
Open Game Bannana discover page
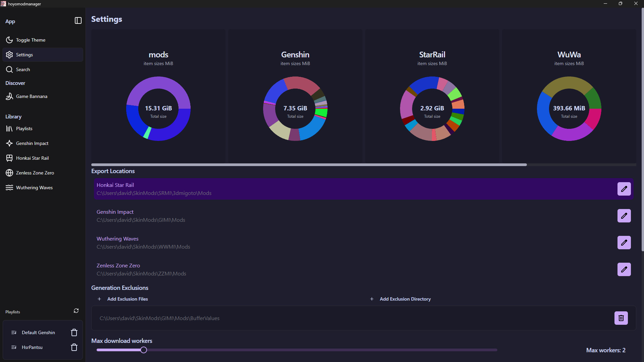32,96
